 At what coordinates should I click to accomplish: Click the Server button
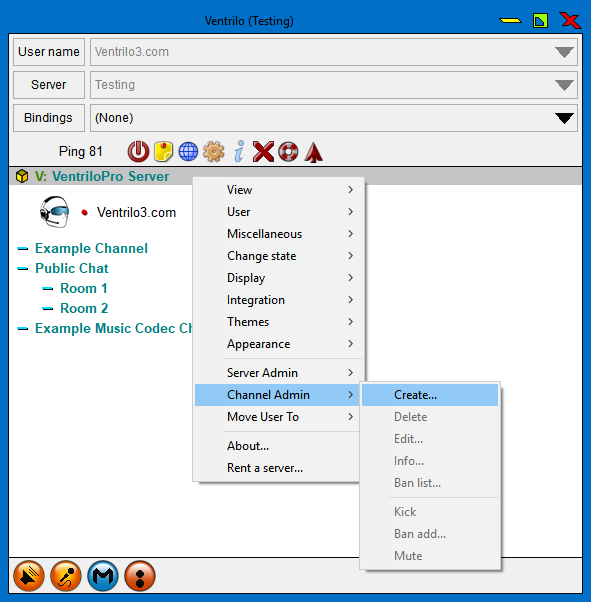(x=49, y=85)
